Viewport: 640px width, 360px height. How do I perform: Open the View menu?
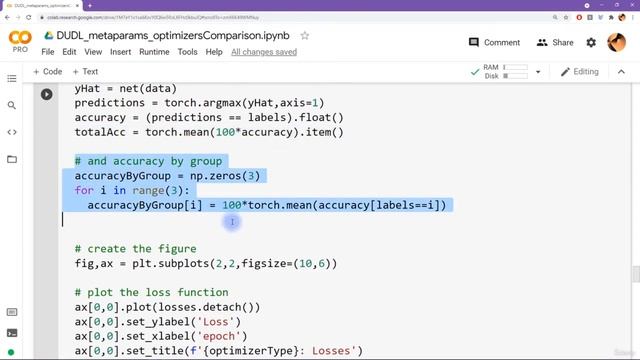point(93,52)
